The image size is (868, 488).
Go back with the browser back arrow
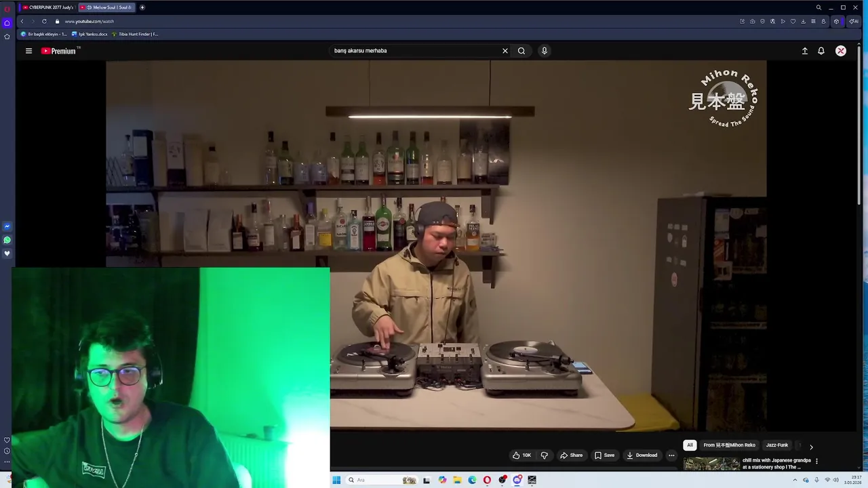click(x=22, y=21)
